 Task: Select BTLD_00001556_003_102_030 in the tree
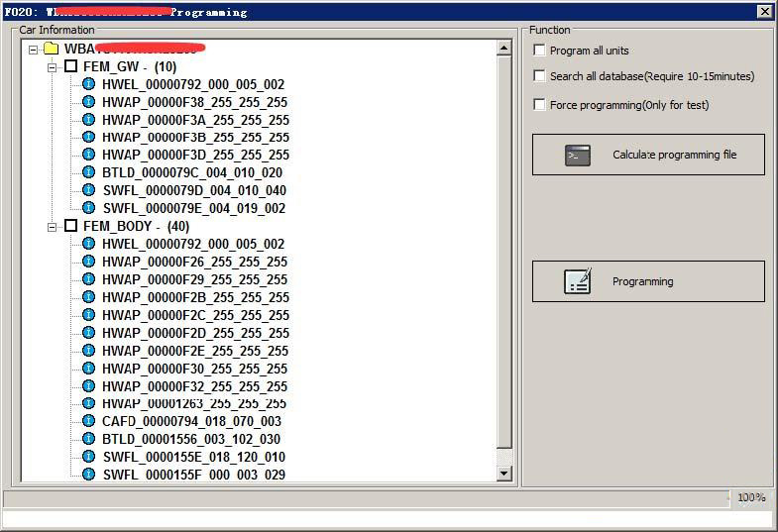pos(190,439)
